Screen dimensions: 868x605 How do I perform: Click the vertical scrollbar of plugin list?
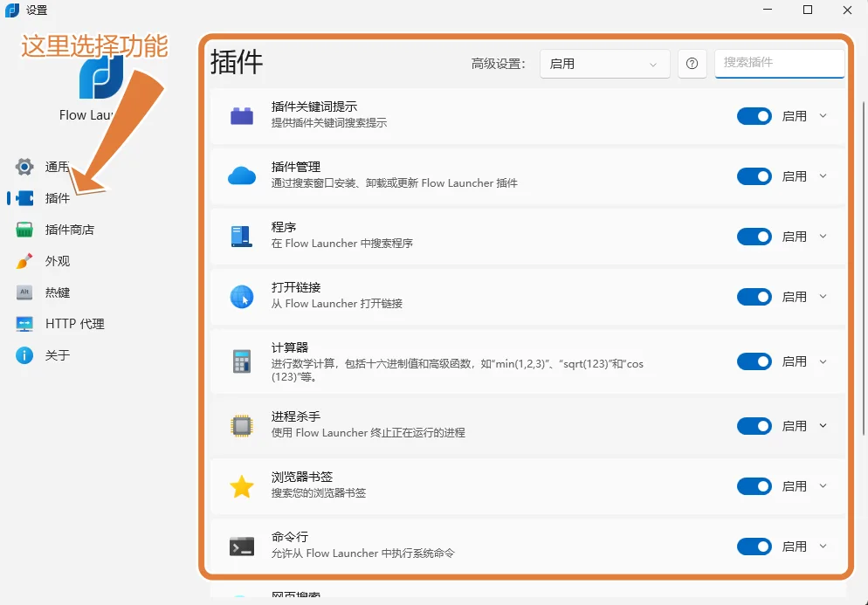point(864,269)
